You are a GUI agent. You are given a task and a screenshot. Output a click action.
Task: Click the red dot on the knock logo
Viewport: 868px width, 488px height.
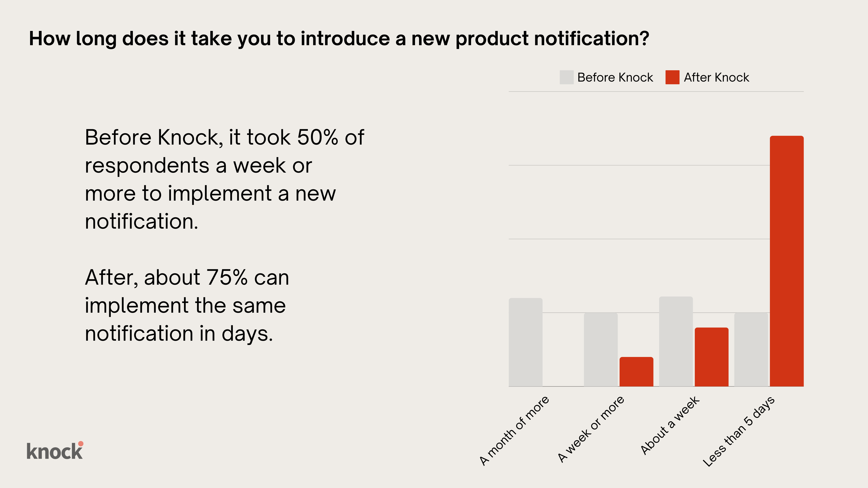(x=81, y=443)
